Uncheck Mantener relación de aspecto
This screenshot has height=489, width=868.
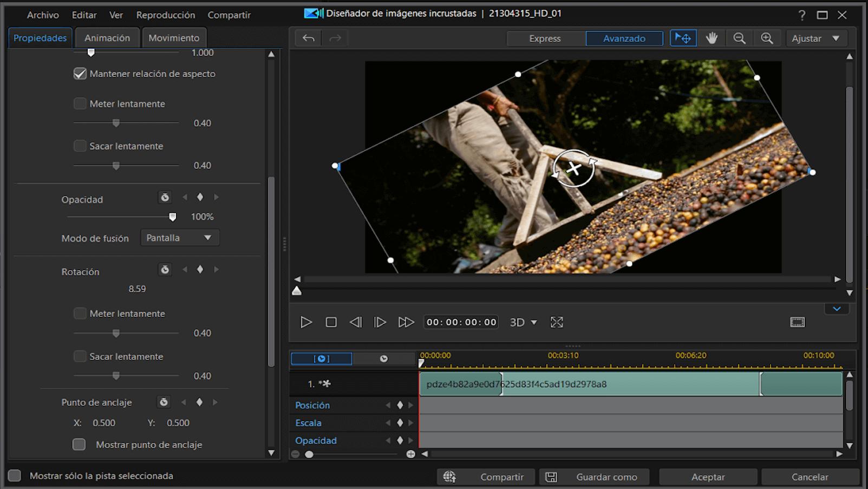(79, 73)
